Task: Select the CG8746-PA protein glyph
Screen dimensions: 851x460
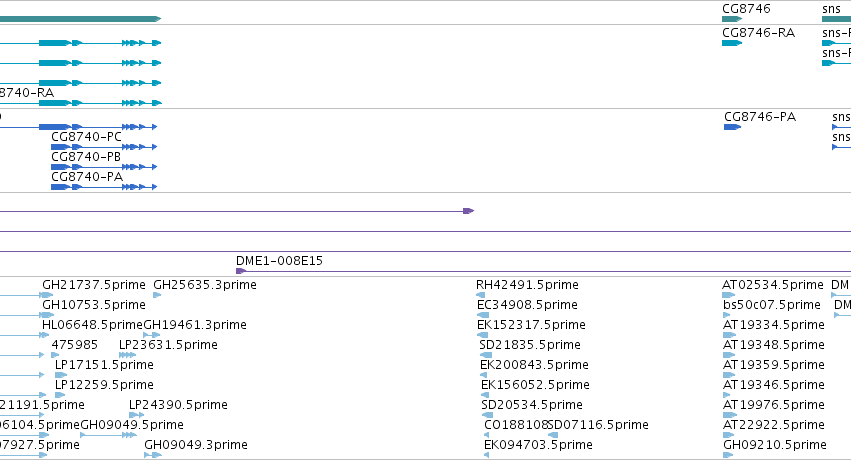Action: 732,127
